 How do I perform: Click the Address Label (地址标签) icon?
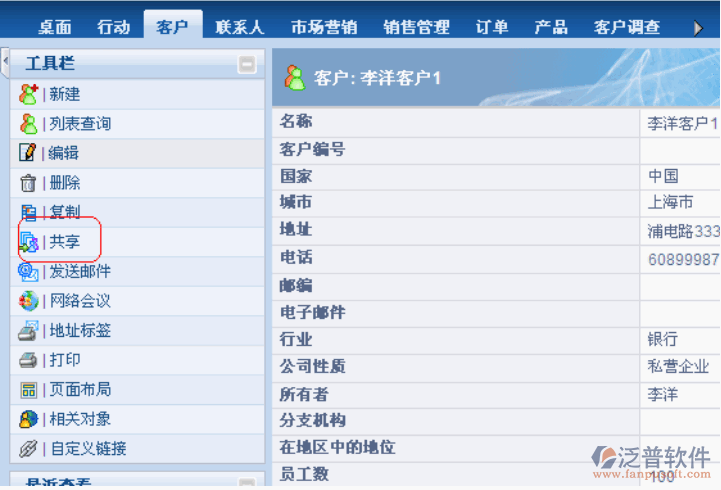point(28,330)
